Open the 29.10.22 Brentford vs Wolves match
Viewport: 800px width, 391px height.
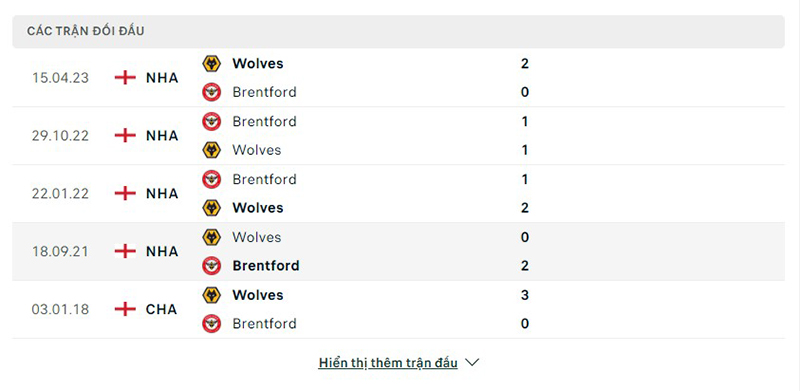pyautogui.click(x=398, y=136)
